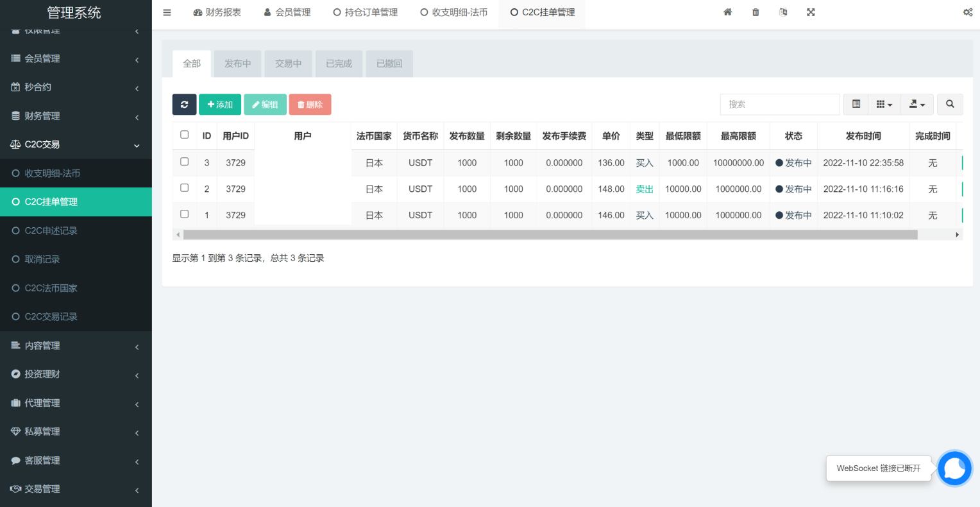The image size is (980, 507).
Task: Go to home via house icon
Action: click(727, 12)
